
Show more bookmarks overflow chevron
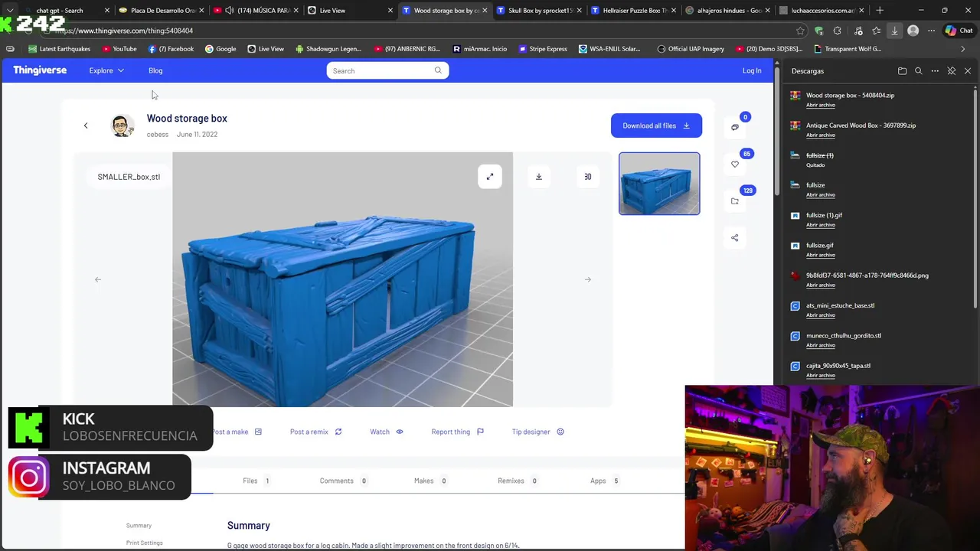962,49
